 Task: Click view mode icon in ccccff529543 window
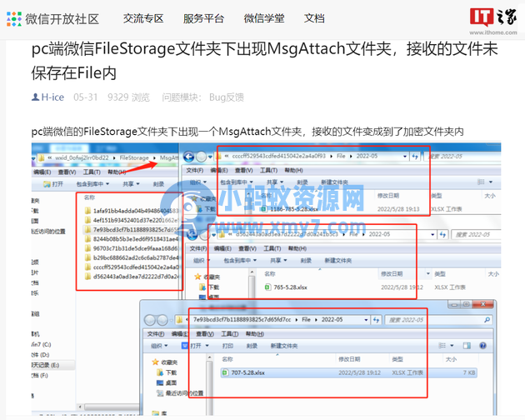(x=481, y=182)
